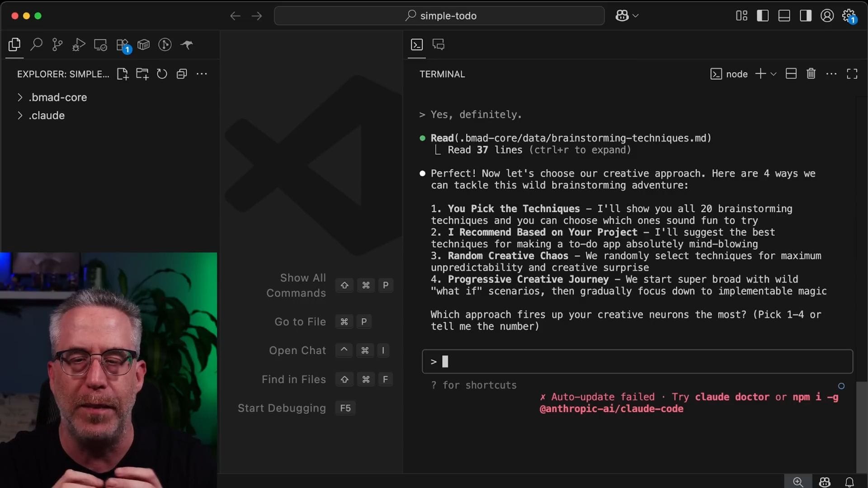Expand the .bmad-core folder
868x488 pixels.
click(58, 97)
